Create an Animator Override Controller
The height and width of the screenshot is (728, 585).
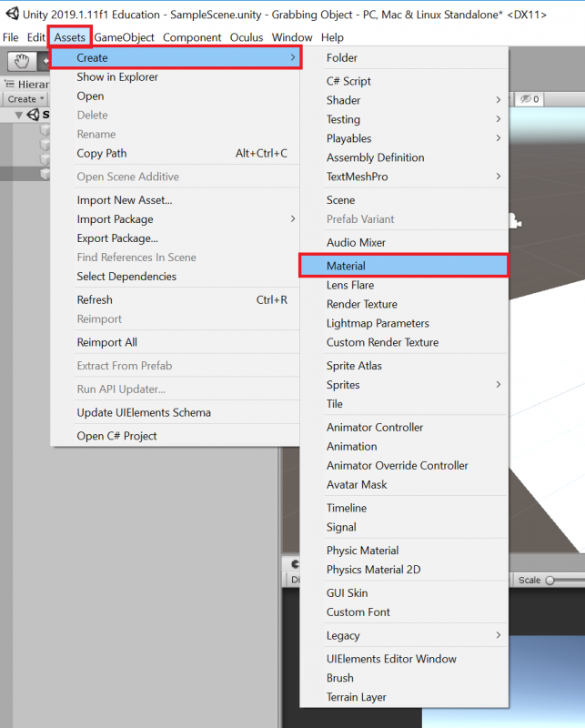tap(404, 465)
